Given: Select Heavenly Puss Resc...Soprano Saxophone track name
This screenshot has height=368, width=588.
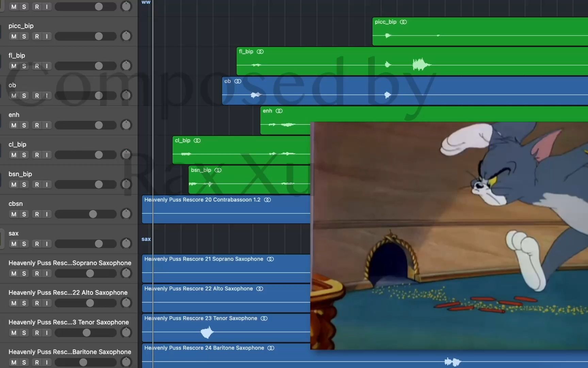Looking at the screenshot, I should (x=70, y=263).
